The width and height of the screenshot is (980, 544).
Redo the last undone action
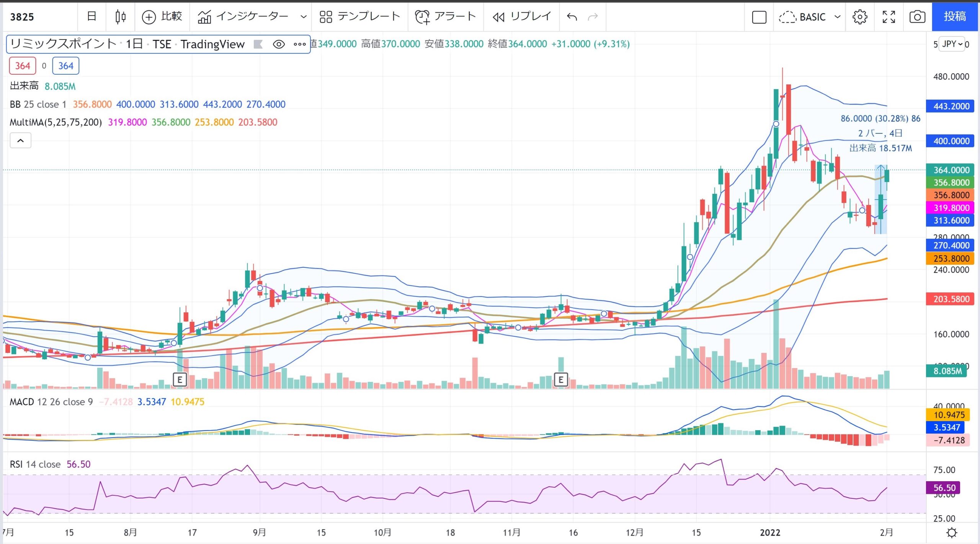[x=593, y=17]
